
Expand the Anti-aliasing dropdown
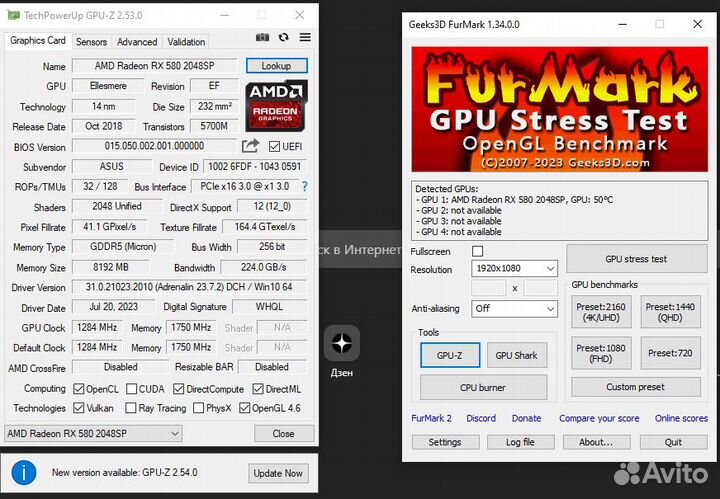514,308
